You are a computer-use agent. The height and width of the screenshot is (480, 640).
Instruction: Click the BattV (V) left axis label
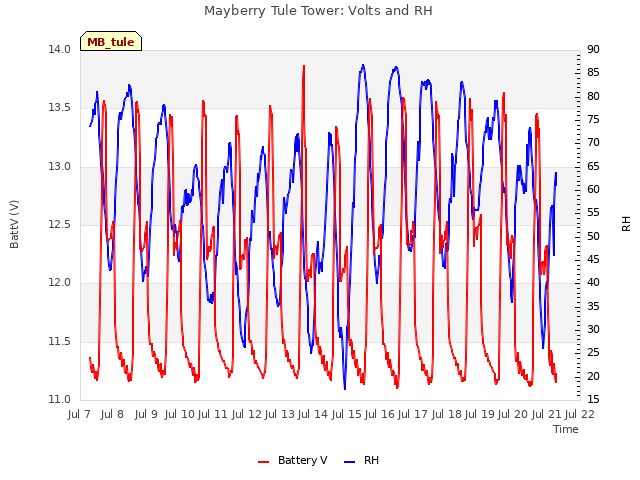(x=14, y=224)
